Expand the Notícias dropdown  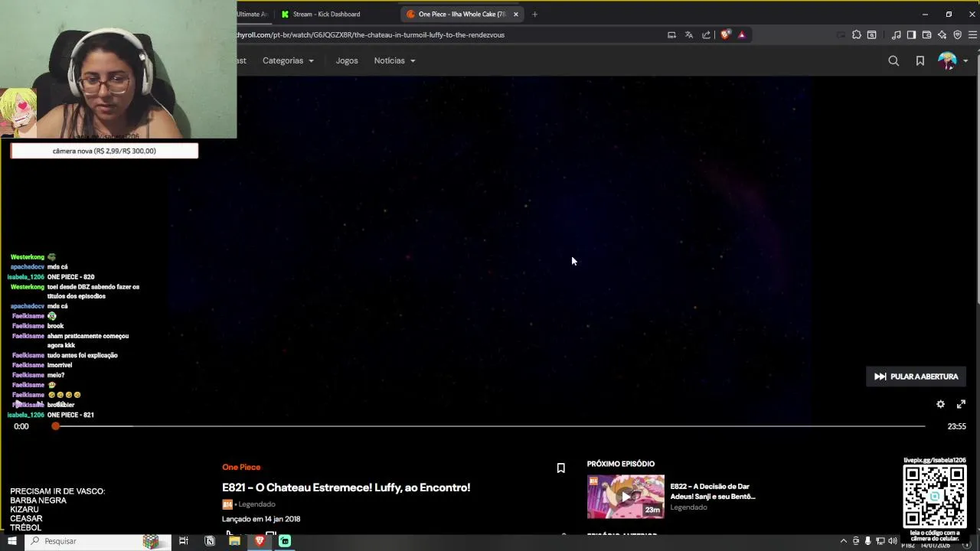tap(394, 60)
